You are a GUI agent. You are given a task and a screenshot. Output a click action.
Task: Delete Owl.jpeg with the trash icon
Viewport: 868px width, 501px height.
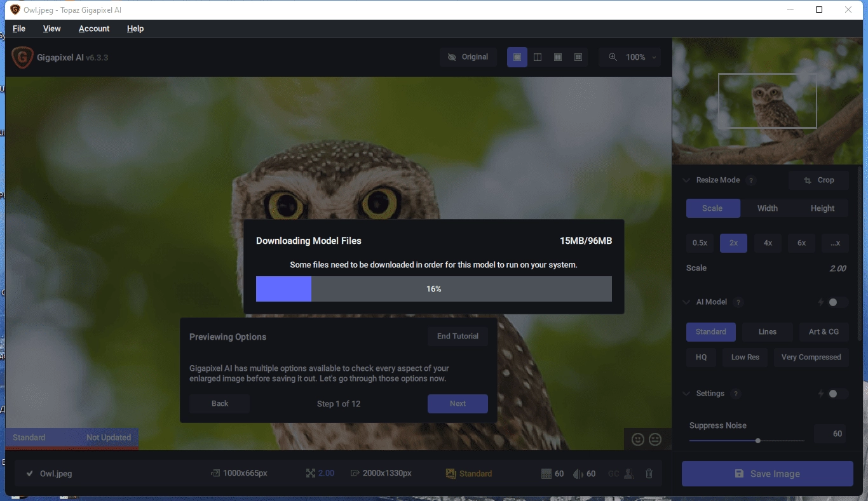tap(649, 474)
